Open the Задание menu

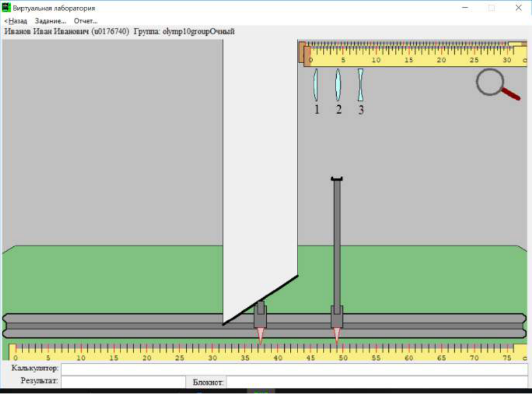tap(50, 21)
